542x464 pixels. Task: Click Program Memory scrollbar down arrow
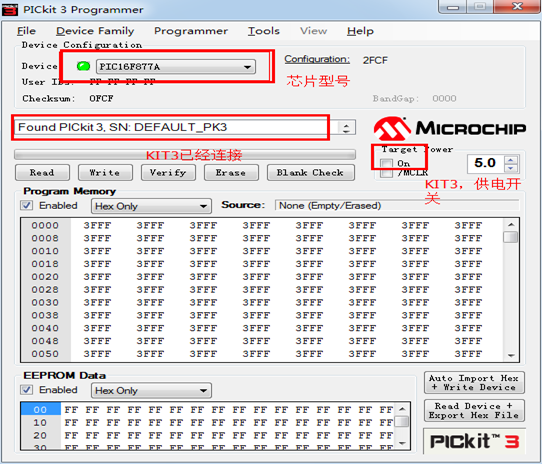point(511,355)
